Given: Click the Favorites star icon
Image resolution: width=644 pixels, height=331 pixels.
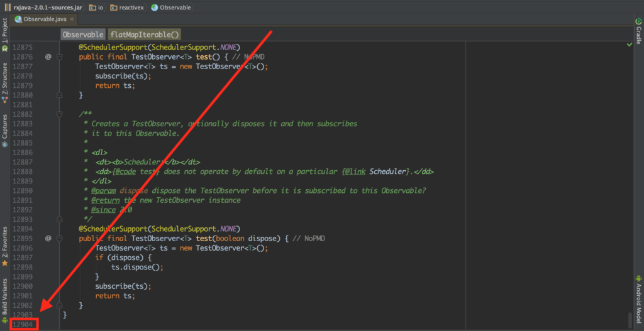Looking at the screenshot, I should coord(5,263).
